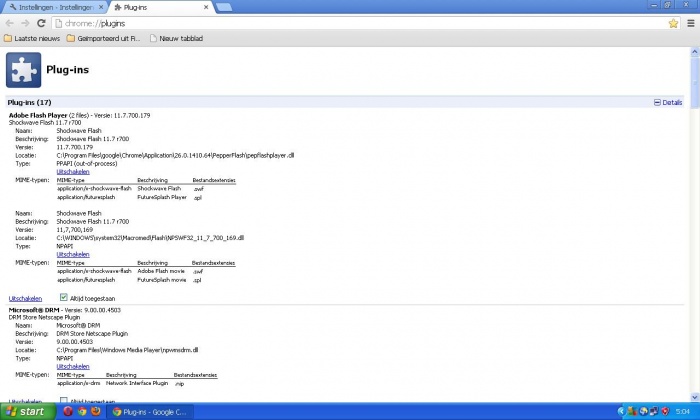
Task: Open the Laatste nieuws bookmark folder
Action: tap(32, 38)
